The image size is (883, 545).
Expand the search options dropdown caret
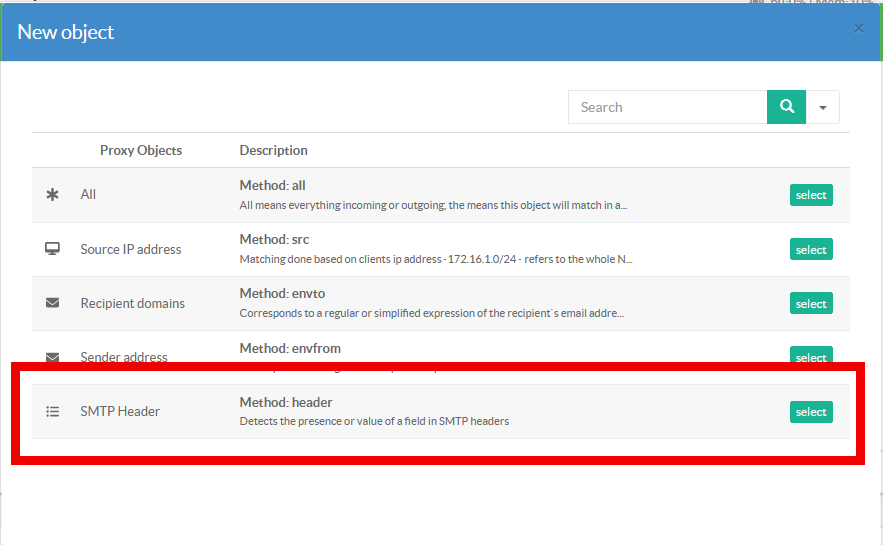coord(822,107)
